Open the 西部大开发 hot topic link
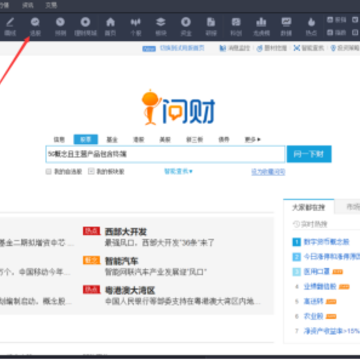Image resolution: width=360 pixels, height=360 pixels. pyautogui.click(x=126, y=232)
